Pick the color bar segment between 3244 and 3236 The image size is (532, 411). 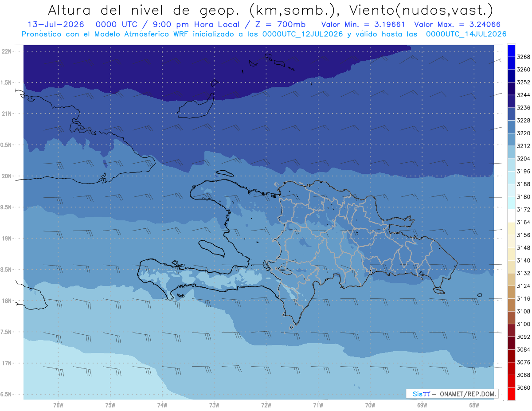(511, 101)
